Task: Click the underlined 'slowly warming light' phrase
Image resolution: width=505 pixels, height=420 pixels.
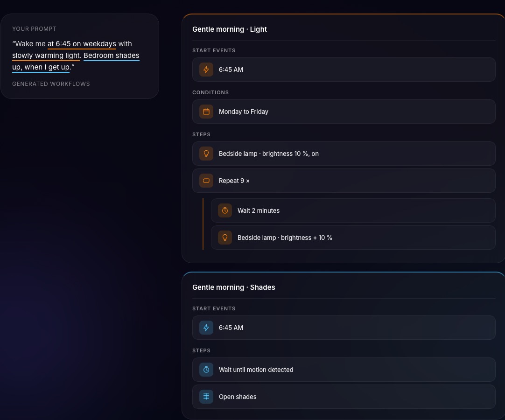Action: 46,56
